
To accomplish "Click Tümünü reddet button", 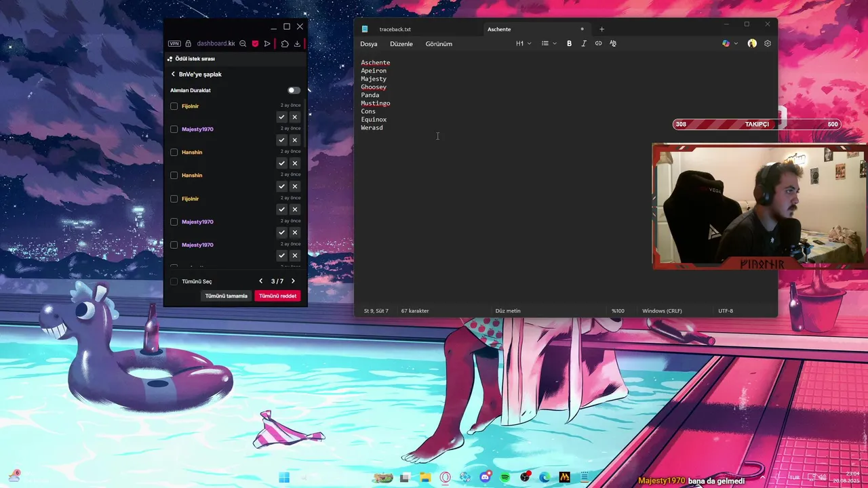I will [278, 296].
